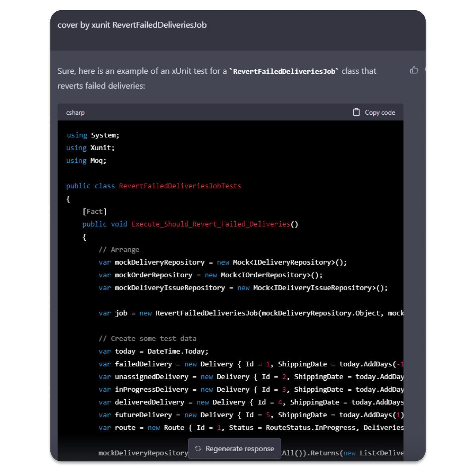The height and width of the screenshot is (472, 476).
Task: Click the failedDelivery declaration line
Action: 251,364
